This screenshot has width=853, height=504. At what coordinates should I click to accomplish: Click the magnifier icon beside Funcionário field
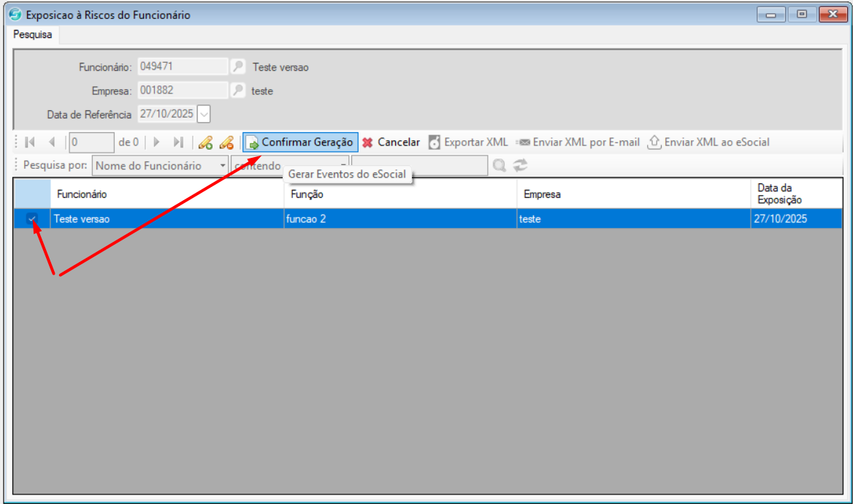(x=238, y=66)
